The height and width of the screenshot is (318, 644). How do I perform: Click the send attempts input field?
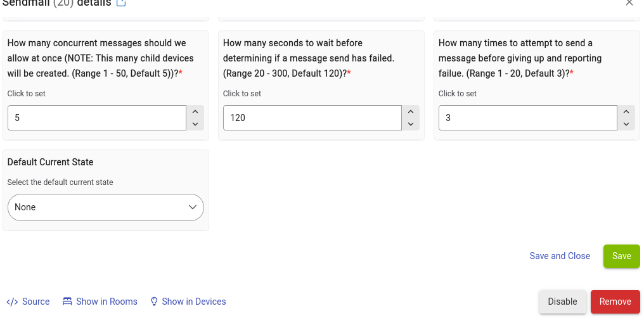[x=527, y=118]
